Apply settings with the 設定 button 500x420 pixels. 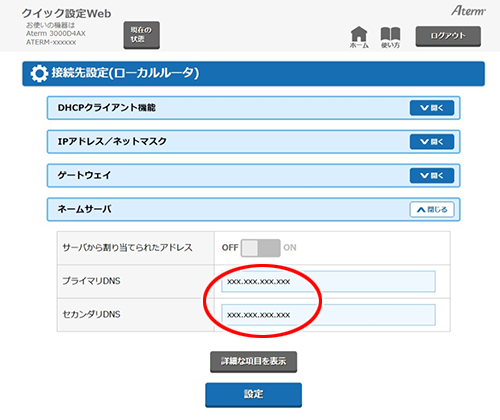pyautogui.click(x=253, y=395)
